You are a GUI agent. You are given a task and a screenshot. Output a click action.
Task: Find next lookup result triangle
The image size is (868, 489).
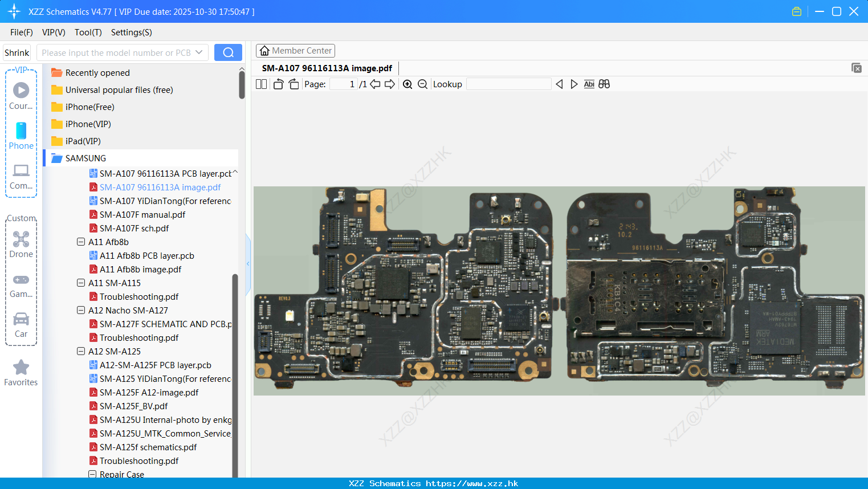(x=574, y=84)
